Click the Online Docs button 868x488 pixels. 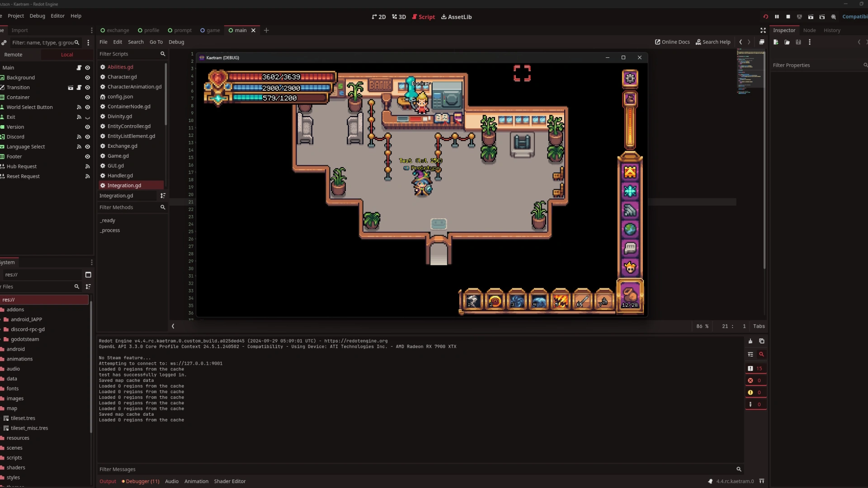672,42
